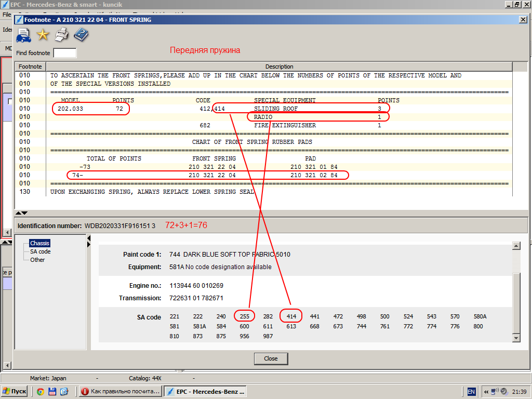Click the Description column header
532x399 pixels.
pyautogui.click(x=279, y=66)
